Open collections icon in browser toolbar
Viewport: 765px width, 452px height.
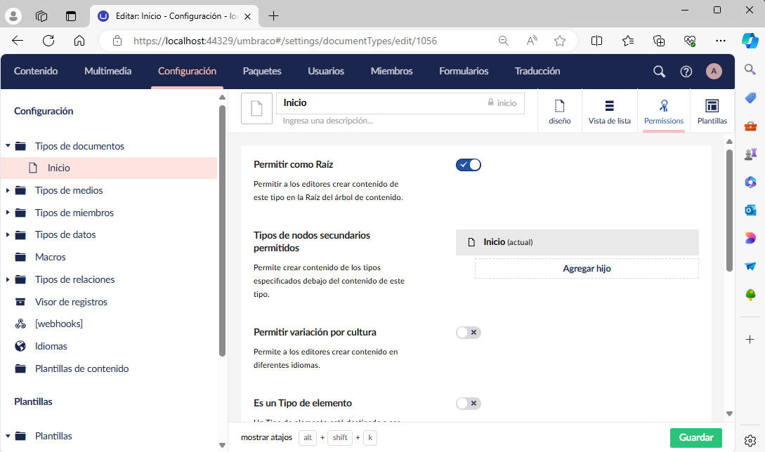pyautogui.click(x=659, y=41)
